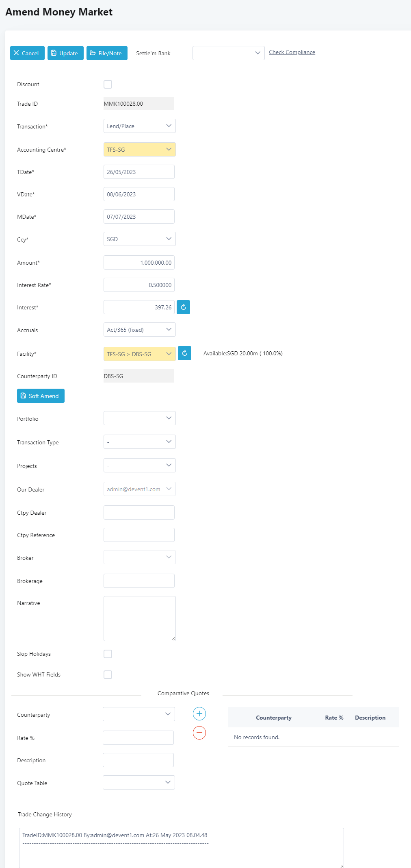Click the Cancel button with X icon
411x868 pixels.
click(27, 53)
